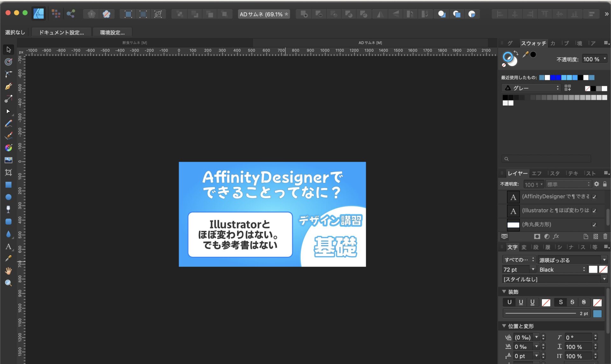Toggle single underline U decoration
This screenshot has height=364, width=611.
pos(521,302)
